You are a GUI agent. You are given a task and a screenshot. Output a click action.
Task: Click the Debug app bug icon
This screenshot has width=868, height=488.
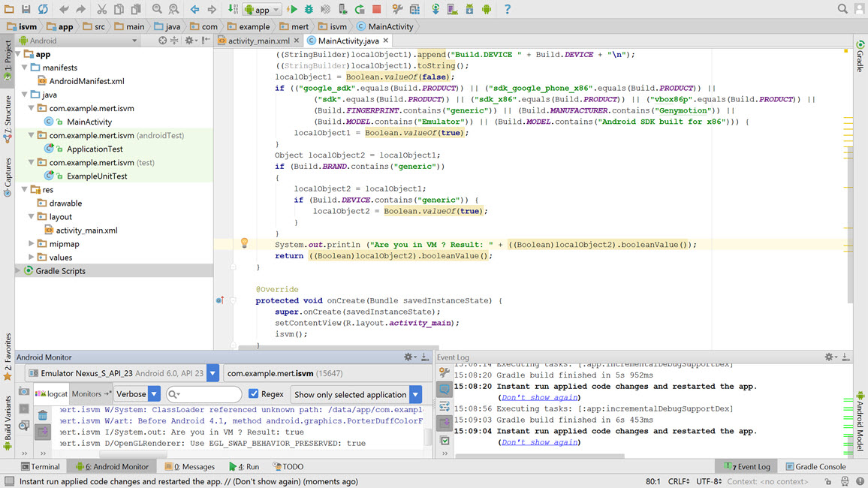coord(309,9)
